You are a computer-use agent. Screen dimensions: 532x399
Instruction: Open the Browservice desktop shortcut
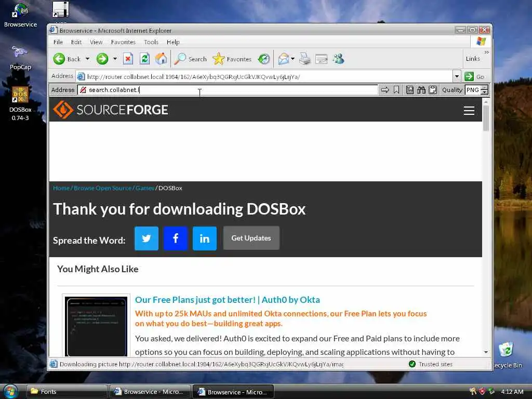(20, 15)
